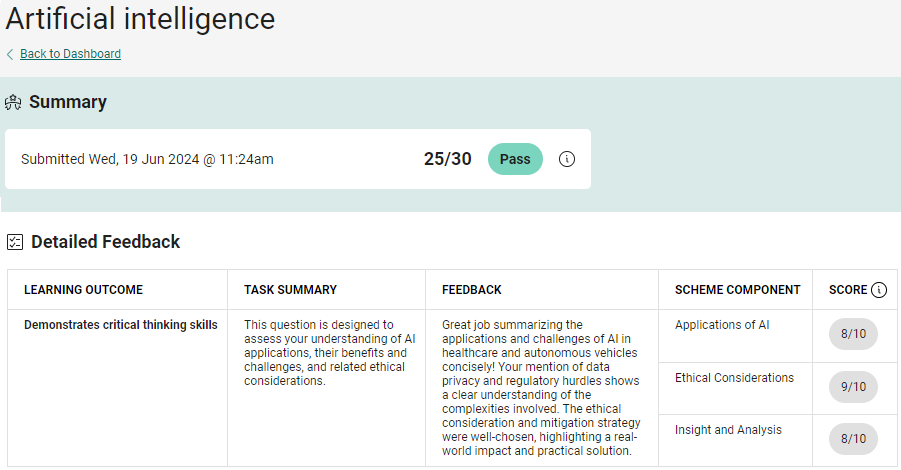Click the info icon next to SCORE
The width and height of the screenshot is (901, 470).
(x=879, y=290)
